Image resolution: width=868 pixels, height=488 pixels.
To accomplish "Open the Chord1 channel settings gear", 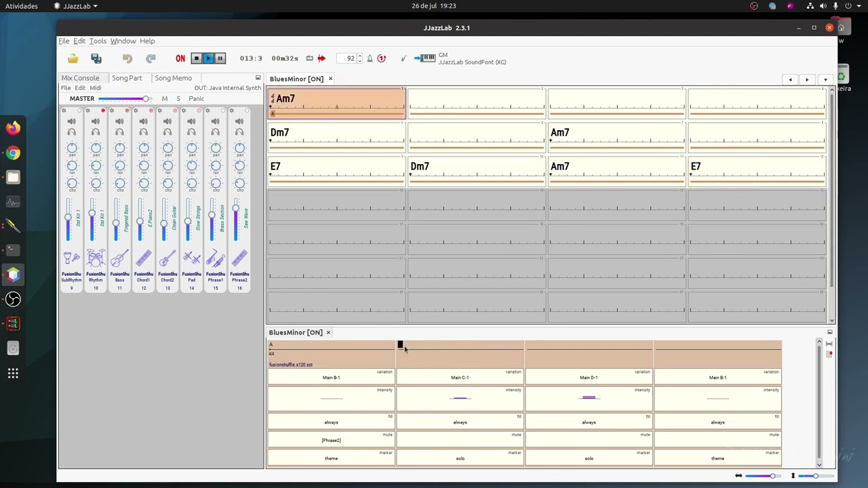I will tap(136, 110).
